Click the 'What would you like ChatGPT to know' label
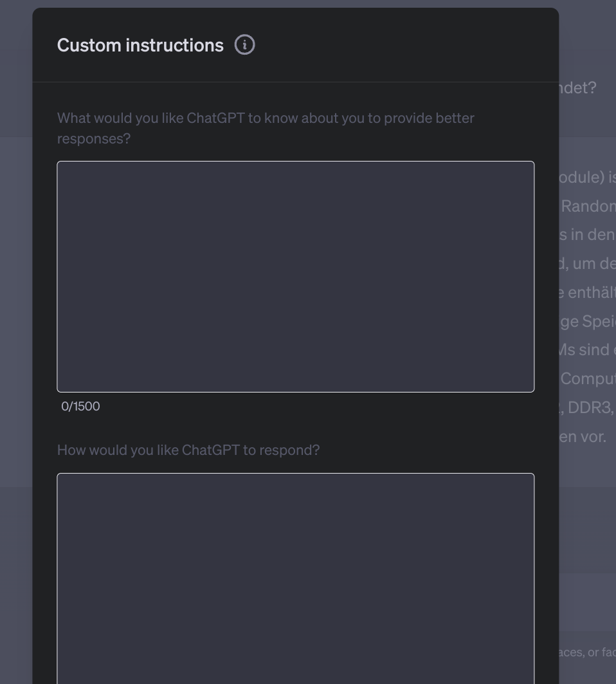Image resolution: width=616 pixels, height=684 pixels. tap(265, 118)
